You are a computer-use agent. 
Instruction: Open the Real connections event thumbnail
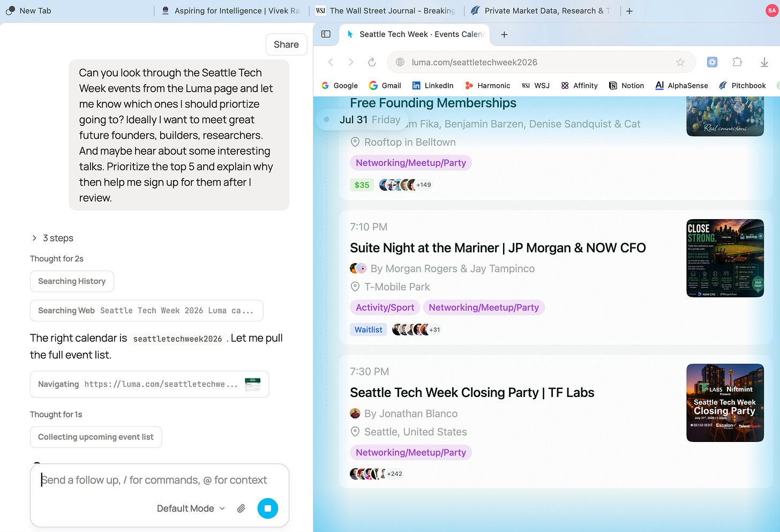click(725, 116)
